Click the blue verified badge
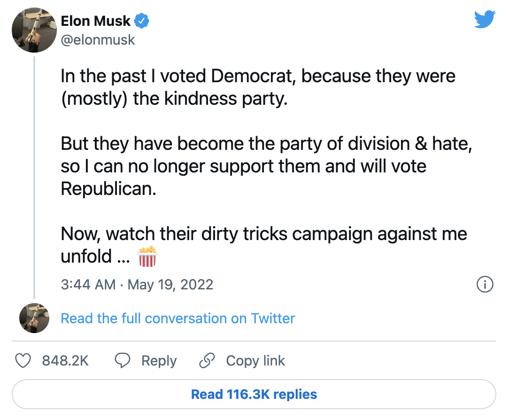The image size is (509, 420). tap(142, 21)
